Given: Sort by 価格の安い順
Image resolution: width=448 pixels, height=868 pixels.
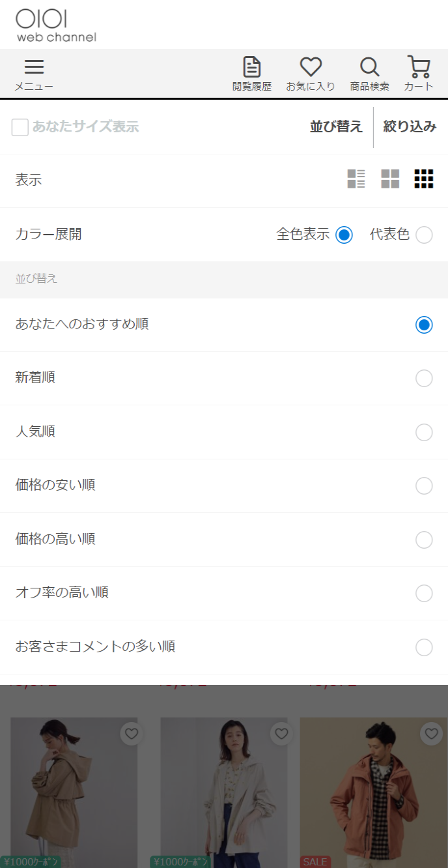Looking at the screenshot, I should coord(424,485).
